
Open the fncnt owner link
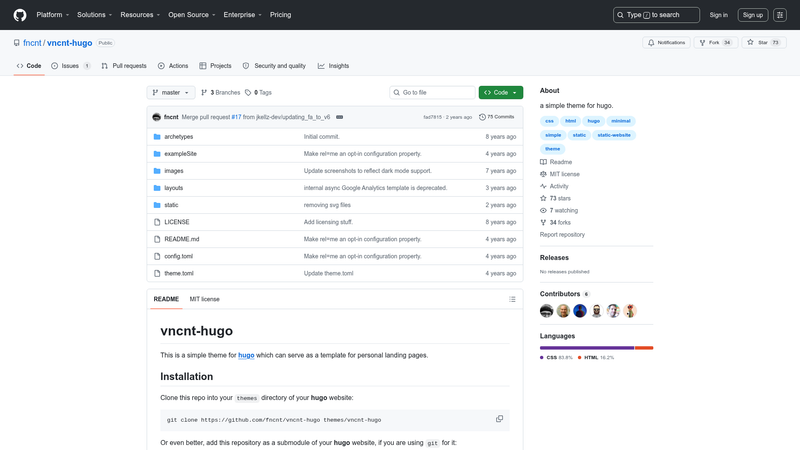tap(32, 43)
